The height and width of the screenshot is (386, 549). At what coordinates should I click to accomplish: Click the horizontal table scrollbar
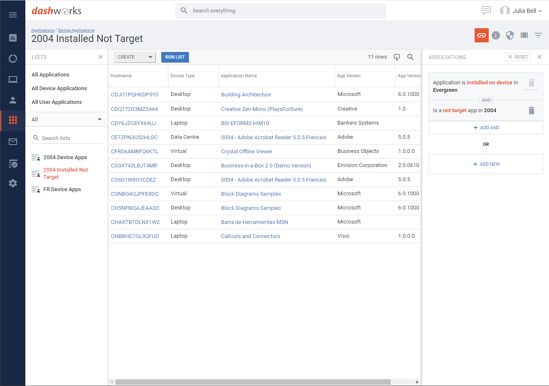pyautogui.click(x=253, y=382)
